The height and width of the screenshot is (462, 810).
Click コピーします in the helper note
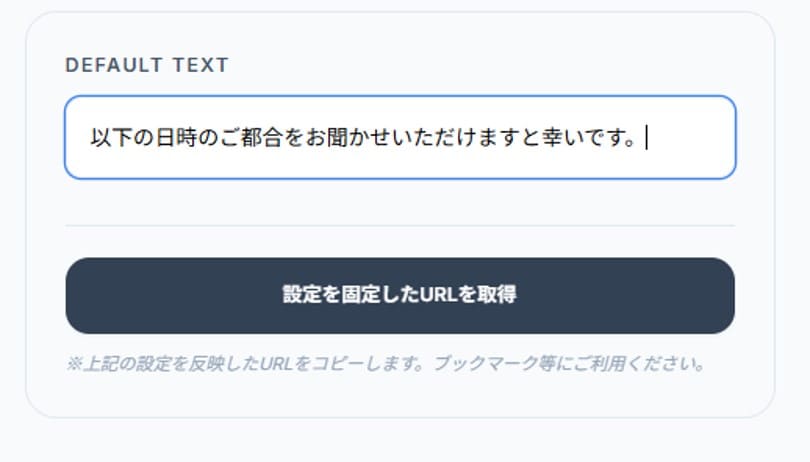357,364
